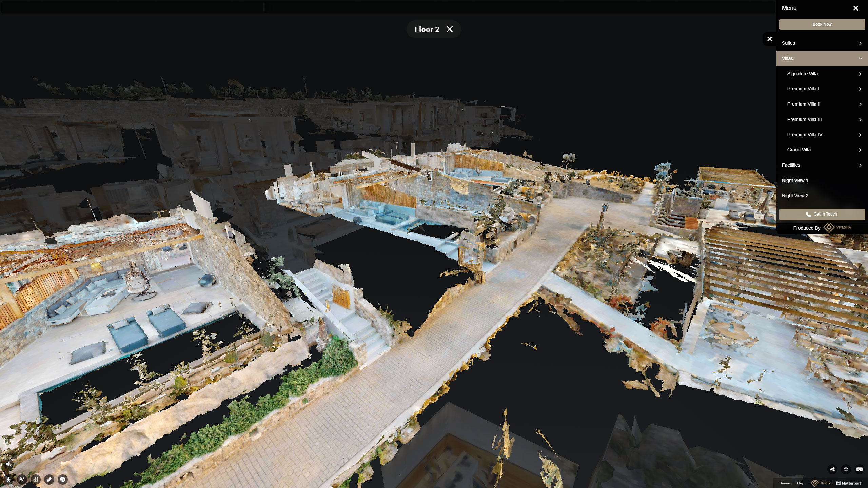Open the Terms link
The width and height of the screenshot is (868, 488).
[x=785, y=483]
